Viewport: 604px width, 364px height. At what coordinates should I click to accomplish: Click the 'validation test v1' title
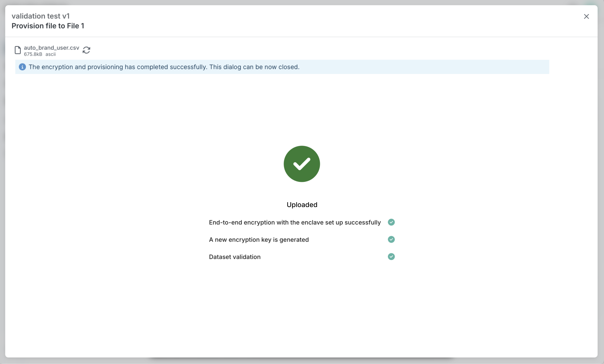pyautogui.click(x=41, y=16)
